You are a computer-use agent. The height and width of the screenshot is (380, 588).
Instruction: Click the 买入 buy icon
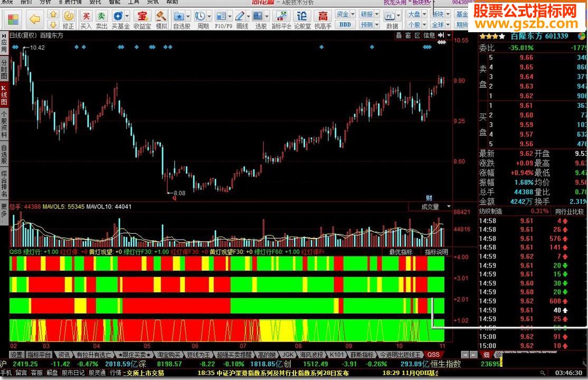[86, 20]
